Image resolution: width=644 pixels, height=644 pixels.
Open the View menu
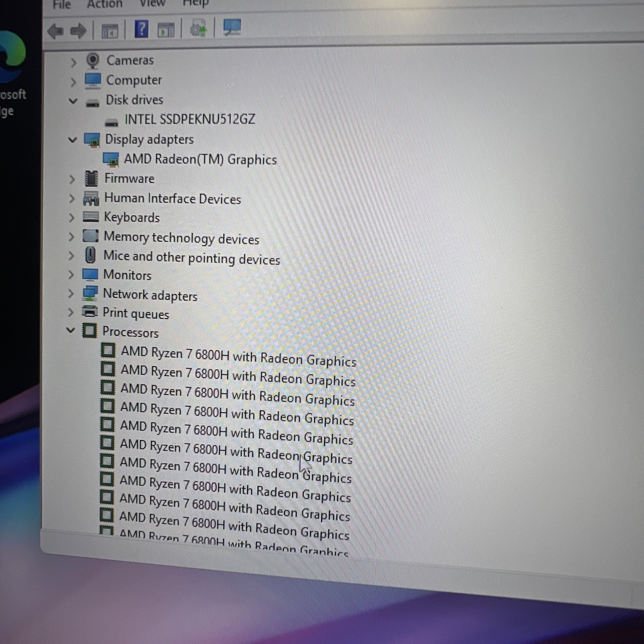tap(152, 3)
